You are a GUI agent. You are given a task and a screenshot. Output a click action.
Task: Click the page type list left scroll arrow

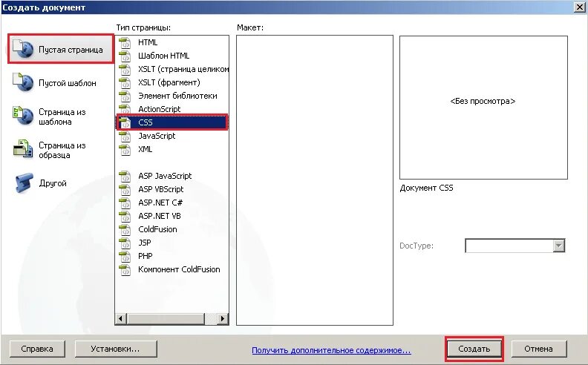[120, 319]
